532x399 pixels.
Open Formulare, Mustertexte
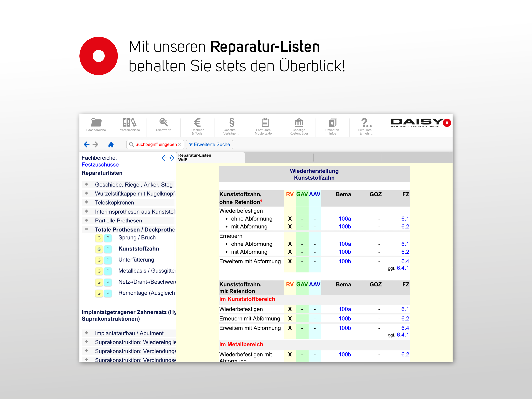click(x=265, y=125)
